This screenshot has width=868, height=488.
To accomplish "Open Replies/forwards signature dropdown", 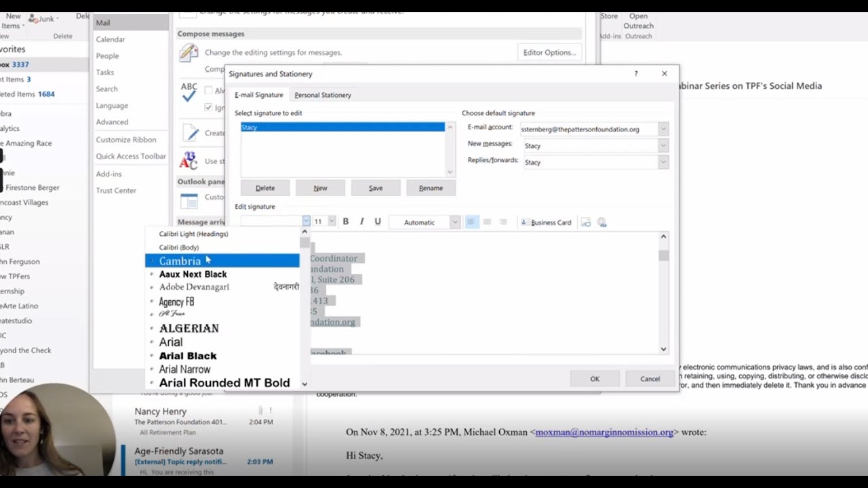I will (x=663, y=162).
